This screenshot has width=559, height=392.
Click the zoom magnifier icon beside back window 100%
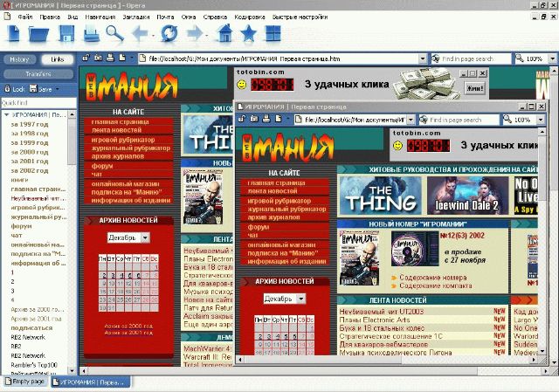pyautogui.click(x=520, y=58)
